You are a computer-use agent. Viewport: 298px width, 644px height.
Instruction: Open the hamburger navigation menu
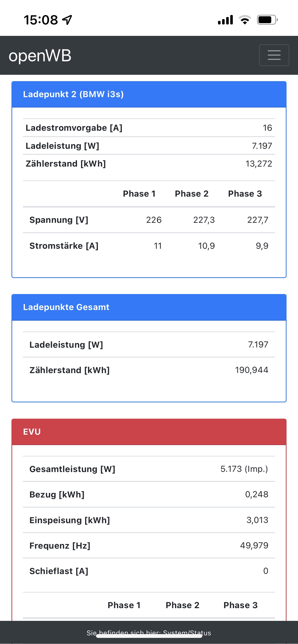coord(274,55)
